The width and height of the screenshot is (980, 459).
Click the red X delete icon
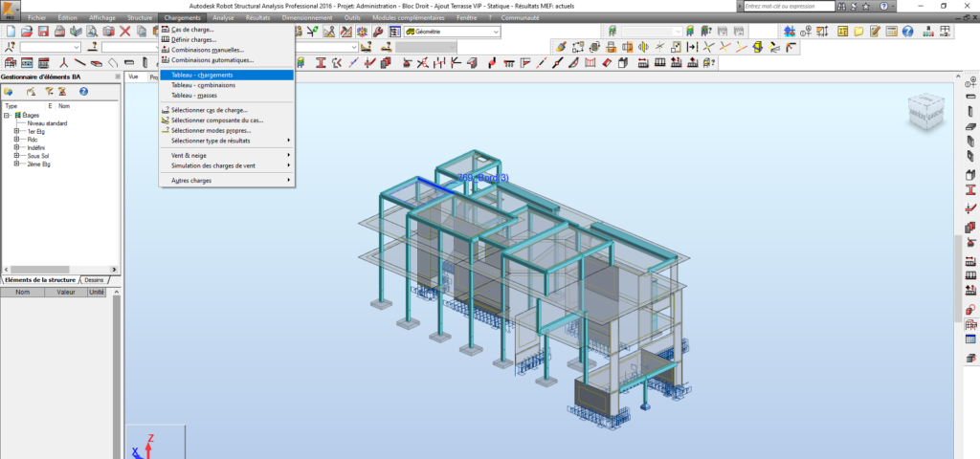click(x=125, y=32)
